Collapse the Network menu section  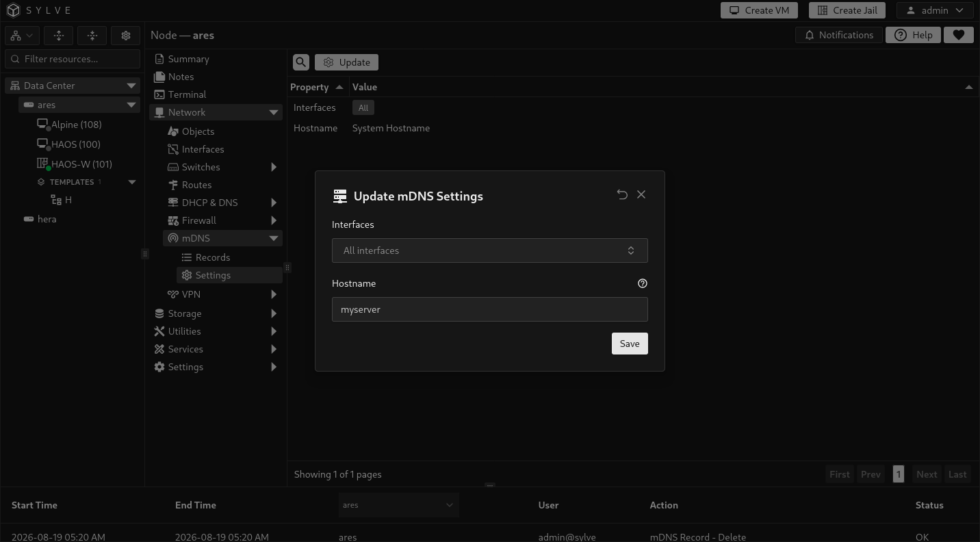[x=274, y=112]
